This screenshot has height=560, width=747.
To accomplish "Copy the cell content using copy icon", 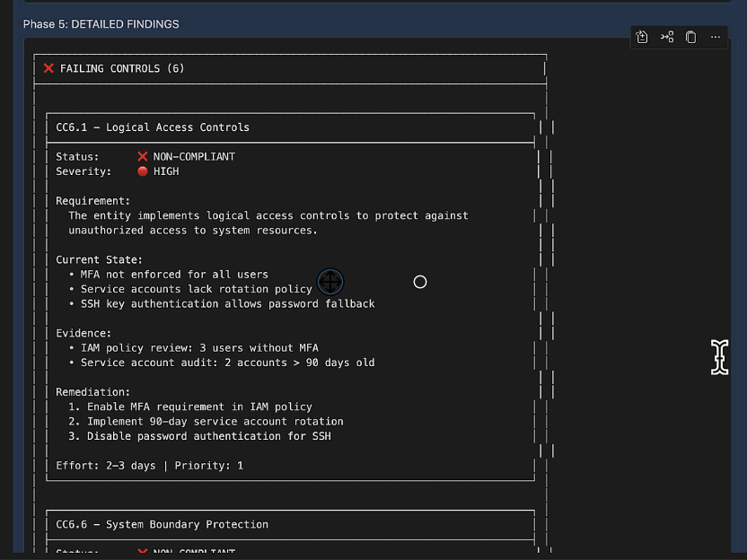I will pos(691,37).
